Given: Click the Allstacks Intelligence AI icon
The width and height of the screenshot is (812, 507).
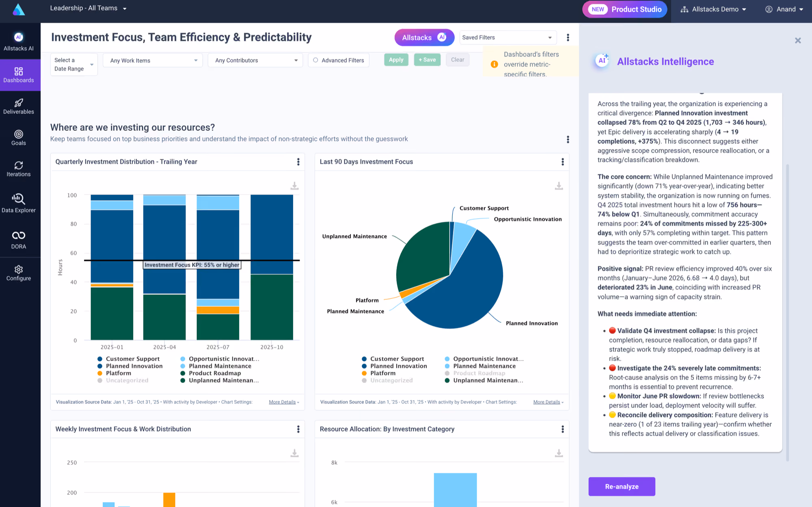Looking at the screenshot, I should (602, 61).
